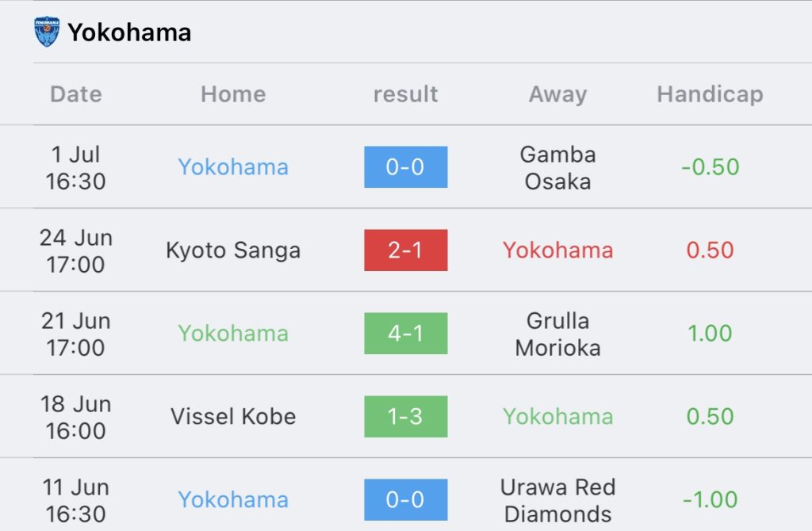Open the 1-3 result at Vissel Kobe
Viewport: 812px width, 531px height.
point(405,417)
